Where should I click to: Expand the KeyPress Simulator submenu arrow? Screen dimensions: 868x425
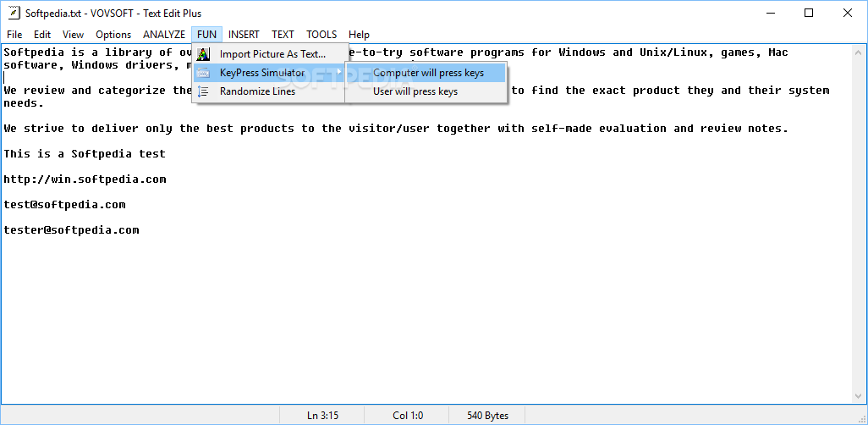[339, 73]
